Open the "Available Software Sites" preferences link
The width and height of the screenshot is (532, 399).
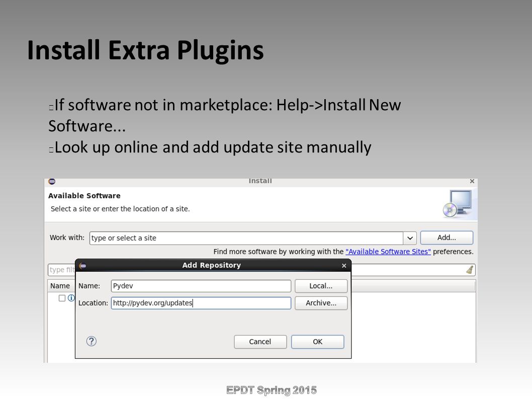pyautogui.click(x=388, y=252)
